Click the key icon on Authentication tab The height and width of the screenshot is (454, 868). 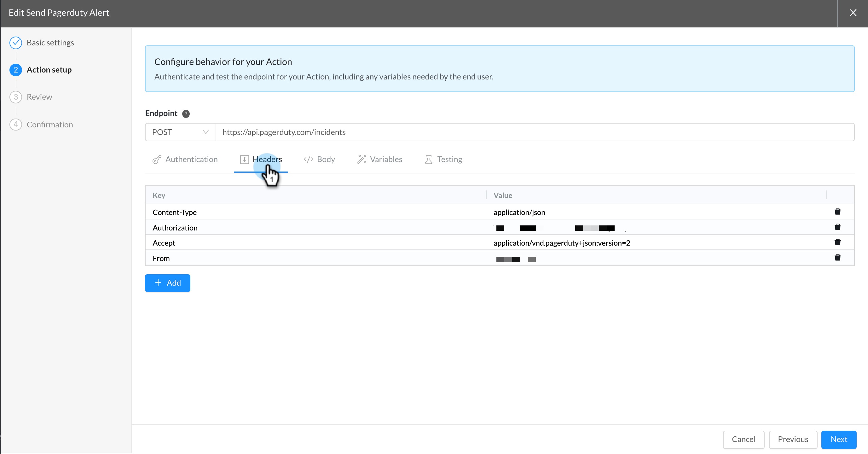(x=157, y=160)
